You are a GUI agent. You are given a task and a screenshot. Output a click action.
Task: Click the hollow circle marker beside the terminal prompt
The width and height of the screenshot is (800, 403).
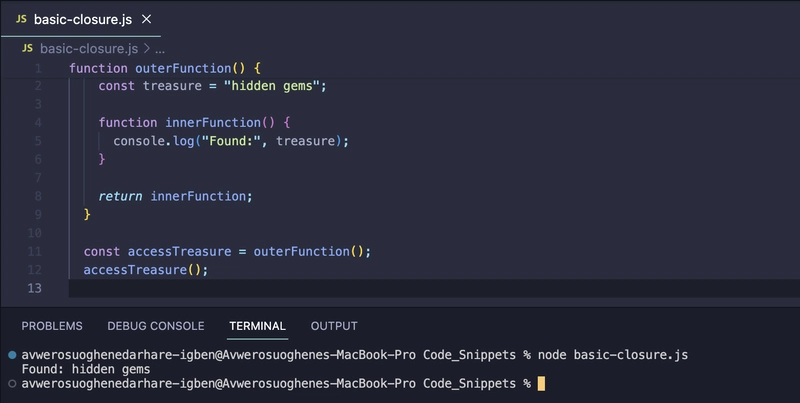coord(11,384)
